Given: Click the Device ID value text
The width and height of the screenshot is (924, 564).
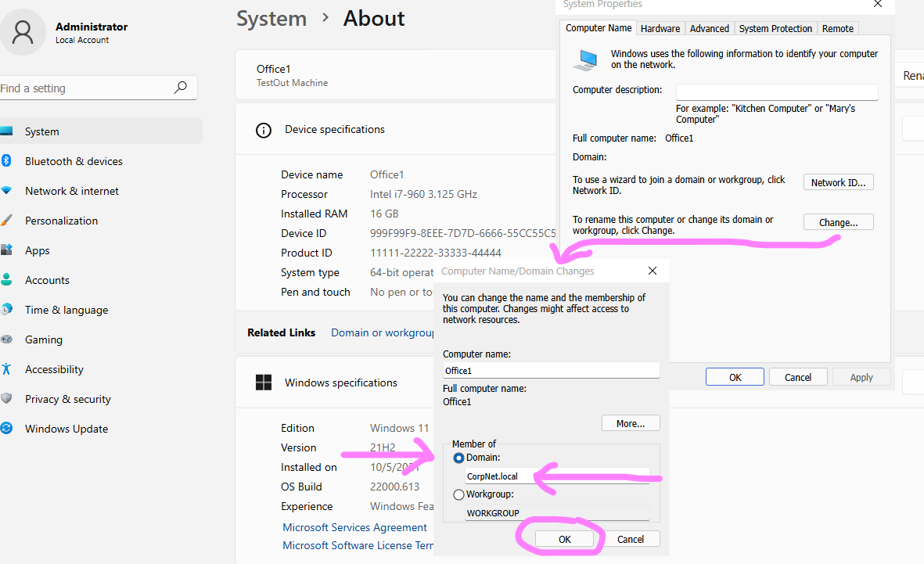Looking at the screenshot, I should [462, 233].
